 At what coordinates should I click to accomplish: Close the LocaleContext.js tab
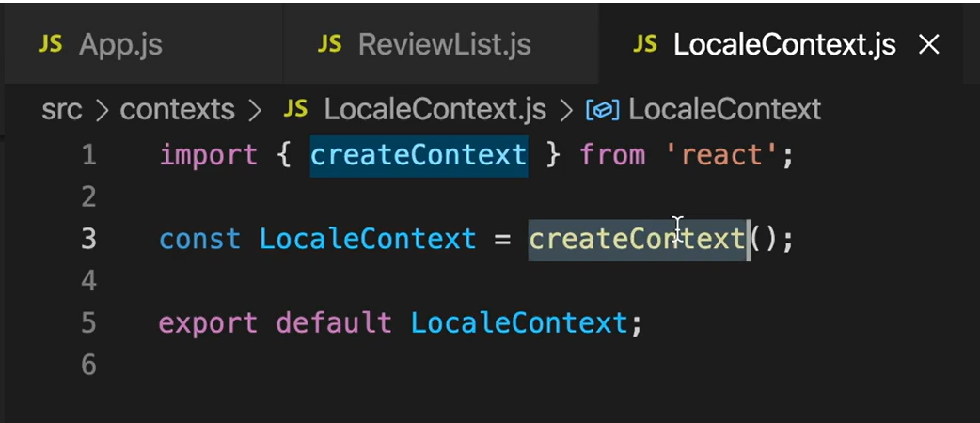pyautogui.click(x=929, y=44)
